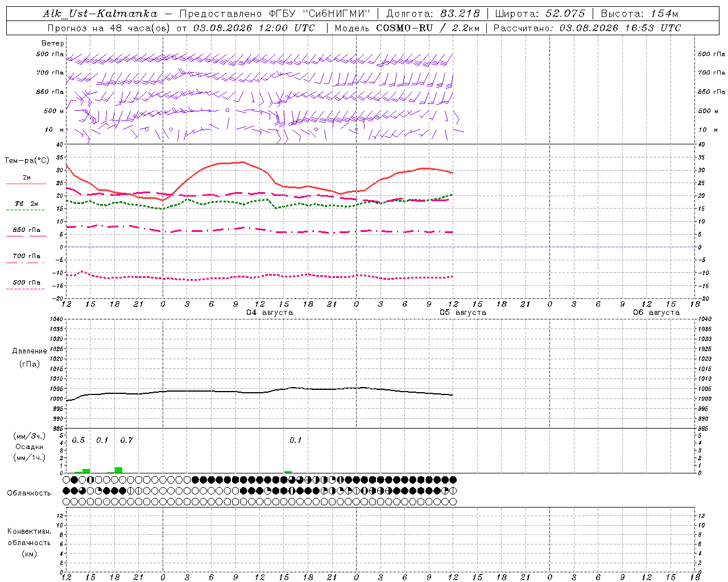This screenshot has width=728, height=582.
Task: Click the Долгота: 83.218 longitude field
Action: coord(433,14)
